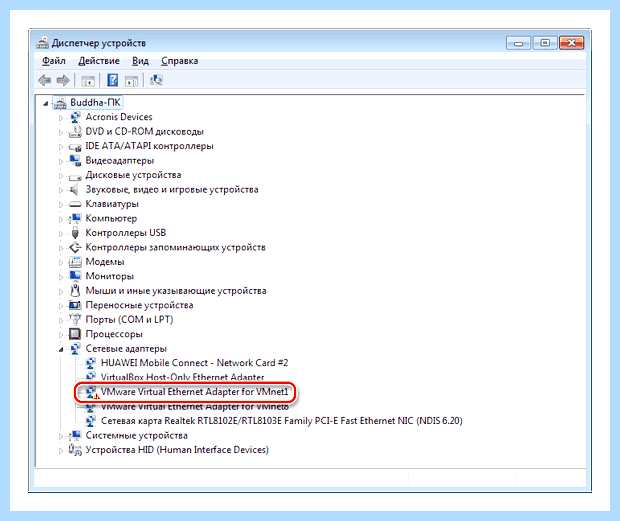Screen dimensions: 620x521
Task: Click the blue Help question-mark toolbar icon
Action: point(113,80)
